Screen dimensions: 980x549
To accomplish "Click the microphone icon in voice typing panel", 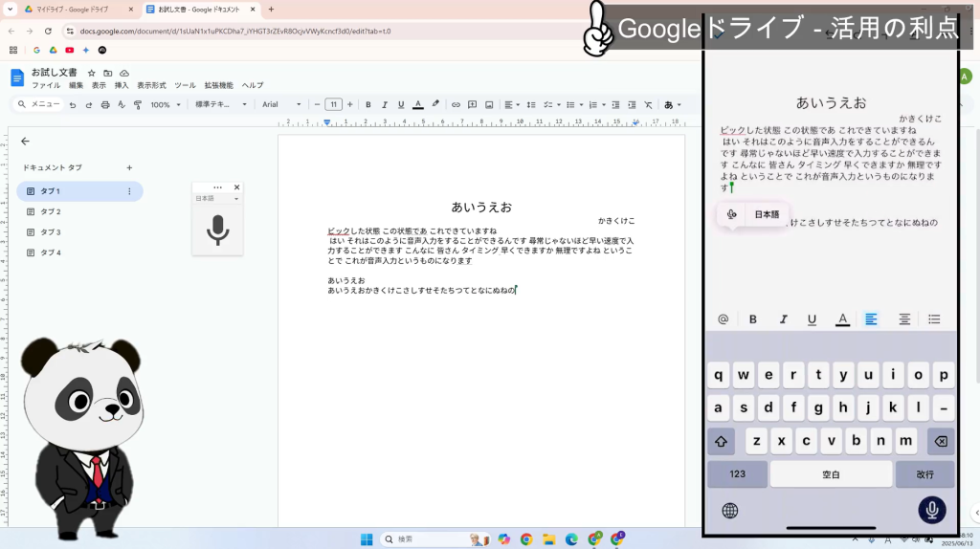I will point(217,230).
